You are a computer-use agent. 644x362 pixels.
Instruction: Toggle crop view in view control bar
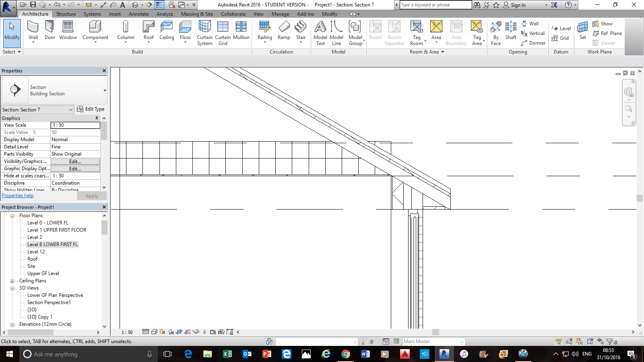[x=179, y=332]
